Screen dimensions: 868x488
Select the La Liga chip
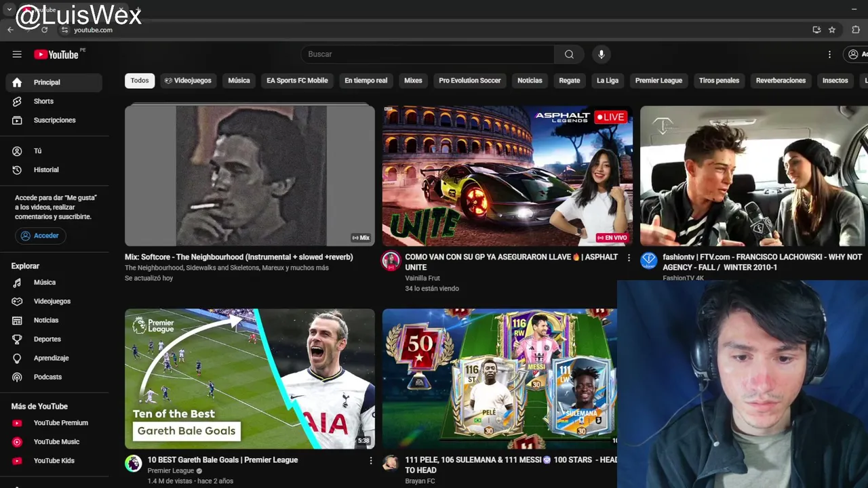pos(608,81)
